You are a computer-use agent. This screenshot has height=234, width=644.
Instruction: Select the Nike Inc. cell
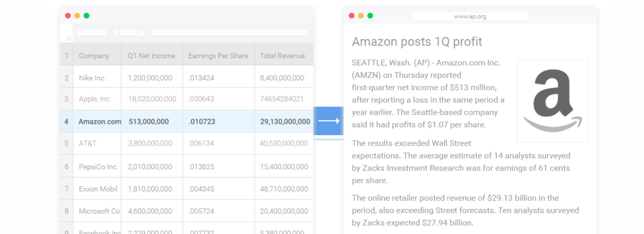(97, 77)
